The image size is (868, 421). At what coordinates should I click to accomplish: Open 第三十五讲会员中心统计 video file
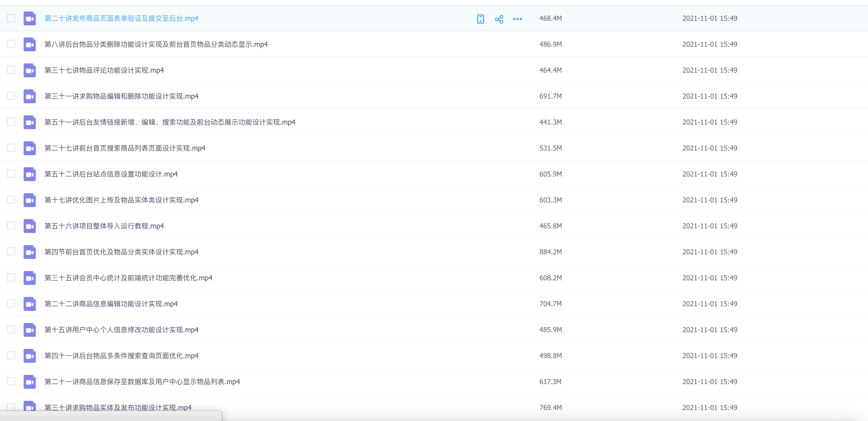pyautogui.click(x=128, y=278)
